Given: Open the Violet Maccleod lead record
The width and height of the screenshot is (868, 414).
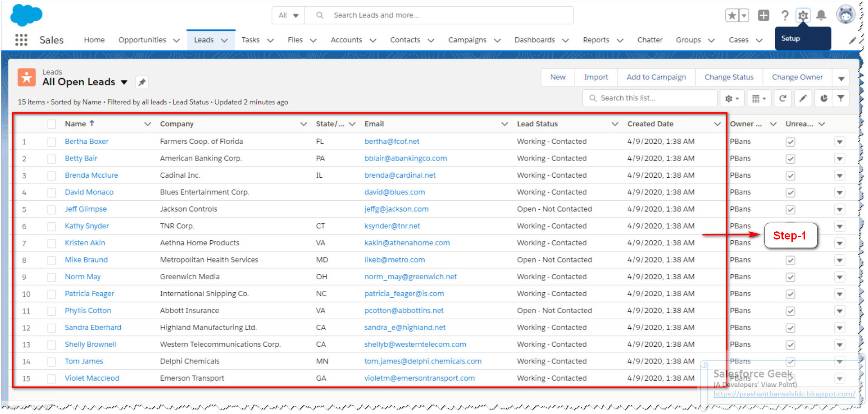Looking at the screenshot, I should (x=92, y=378).
